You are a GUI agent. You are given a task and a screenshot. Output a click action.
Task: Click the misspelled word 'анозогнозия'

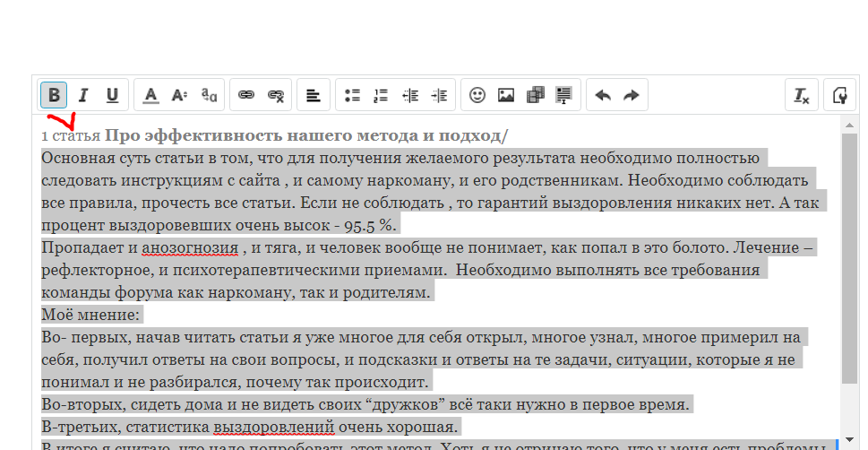coord(190,247)
